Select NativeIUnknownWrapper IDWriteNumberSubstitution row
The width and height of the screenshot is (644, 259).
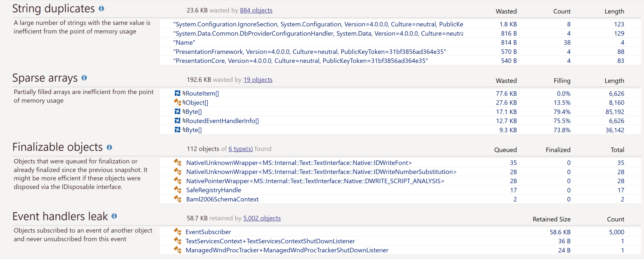pyautogui.click(x=400, y=172)
